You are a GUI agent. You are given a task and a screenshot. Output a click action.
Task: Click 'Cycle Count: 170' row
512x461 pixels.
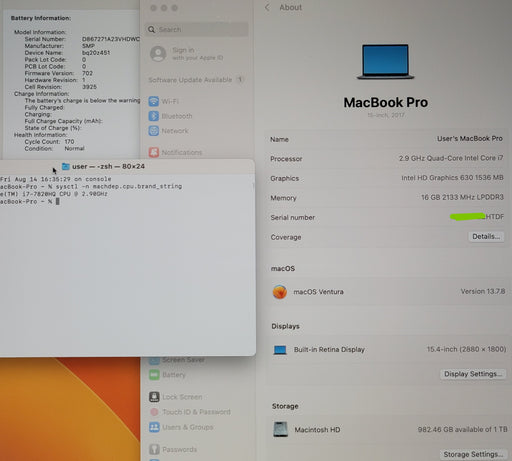click(x=49, y=142)
